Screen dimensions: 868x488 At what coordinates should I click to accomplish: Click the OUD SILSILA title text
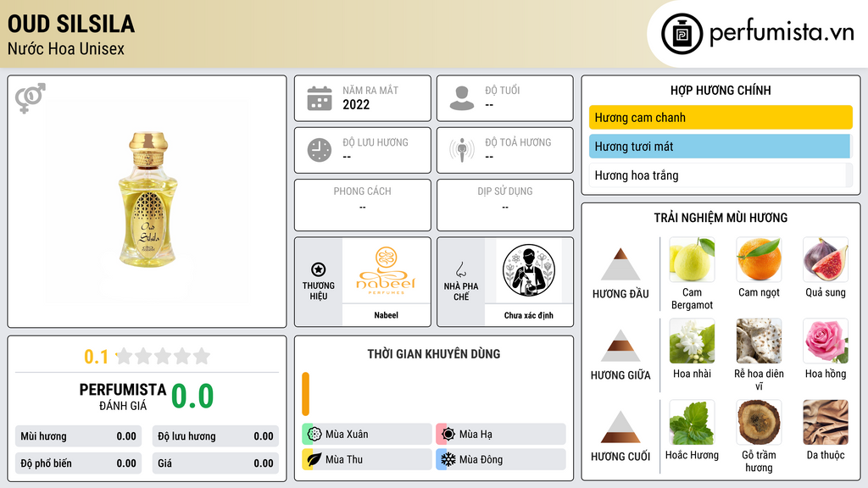tap(71, 24)
